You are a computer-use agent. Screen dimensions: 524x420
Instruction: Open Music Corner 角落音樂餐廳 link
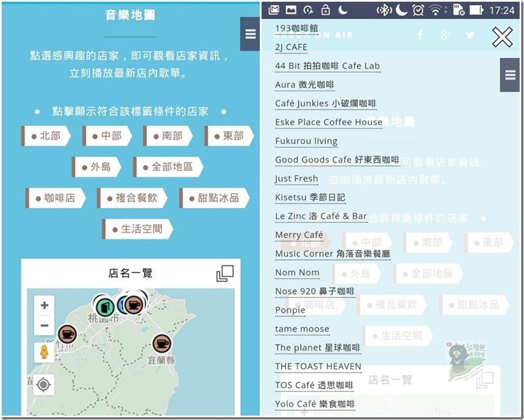[332, 254]
